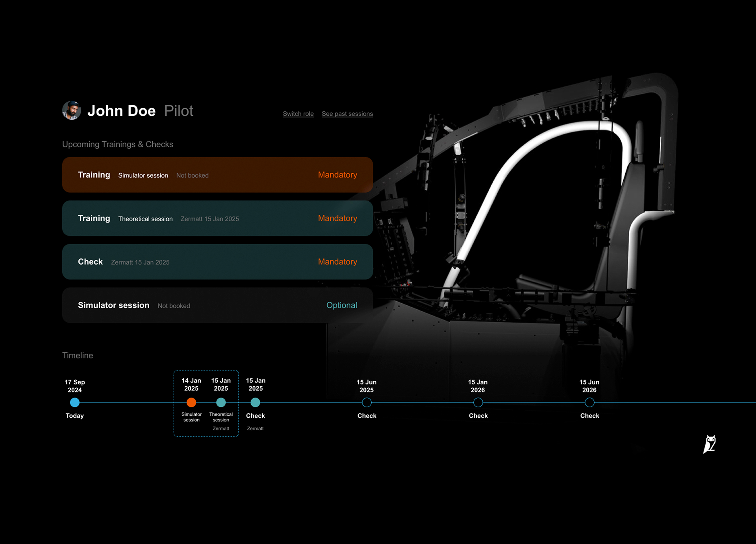Select the Check marker on 15 Jun 2026
The height and width of the screenshot is (544, 756).
[x=589, y=403]
